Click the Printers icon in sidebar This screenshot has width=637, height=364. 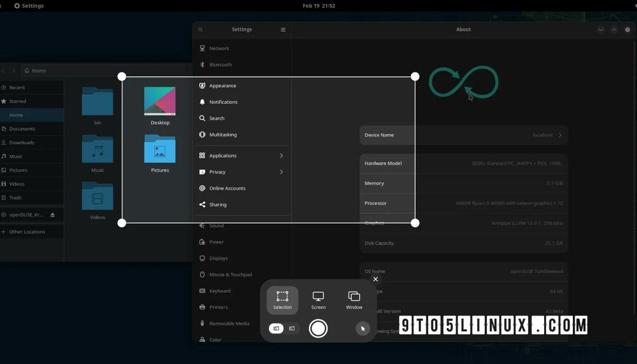tap(202, 307)
